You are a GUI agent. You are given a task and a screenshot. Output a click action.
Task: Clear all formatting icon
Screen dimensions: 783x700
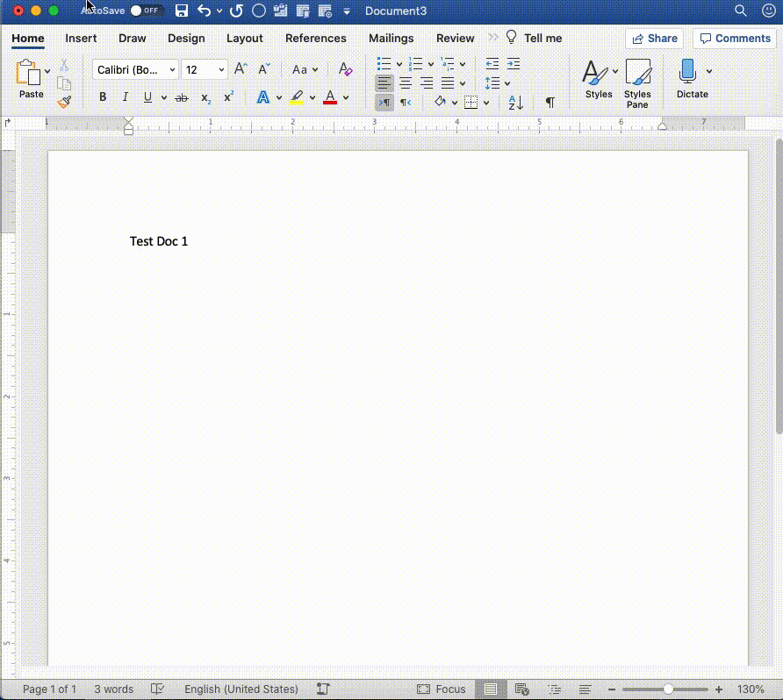(x=345, y=69)
